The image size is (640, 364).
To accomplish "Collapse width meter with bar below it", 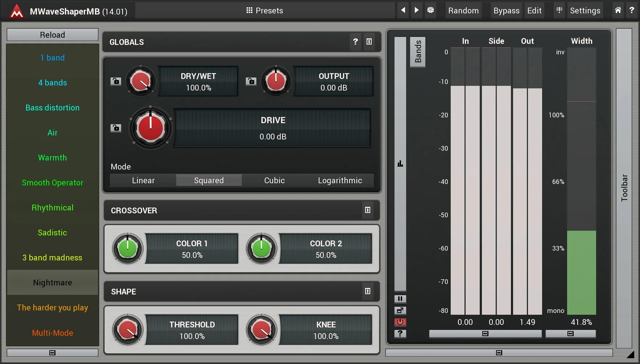I will click(570, 334).
